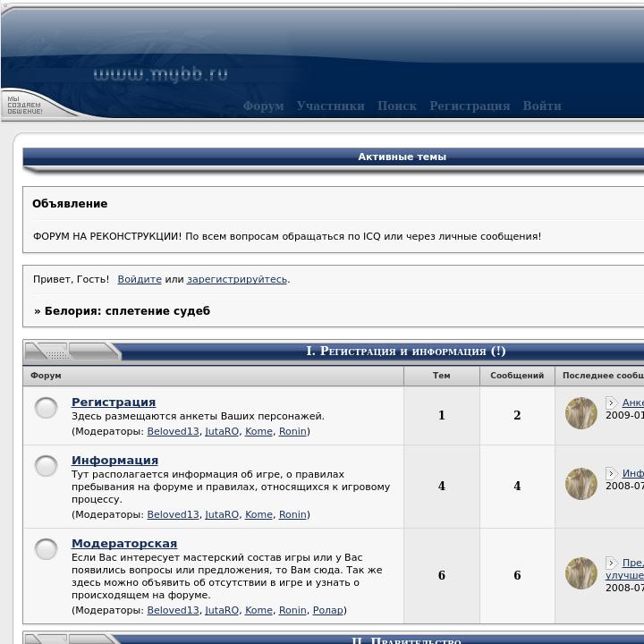This screenshot has height=644, width=644.
Task: Click the зарегистрируйтесь link
Action: (237, 279)
